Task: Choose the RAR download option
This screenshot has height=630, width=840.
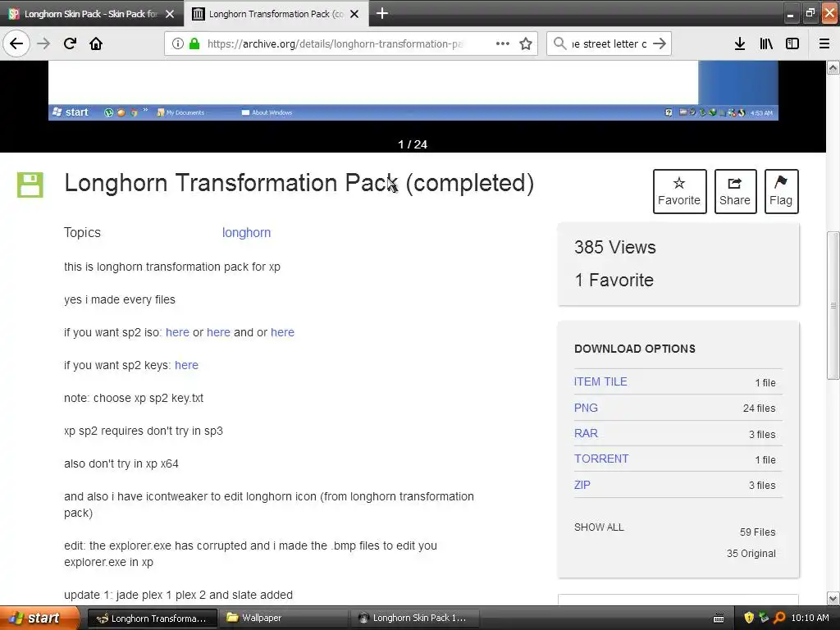Action: (586, 433)
